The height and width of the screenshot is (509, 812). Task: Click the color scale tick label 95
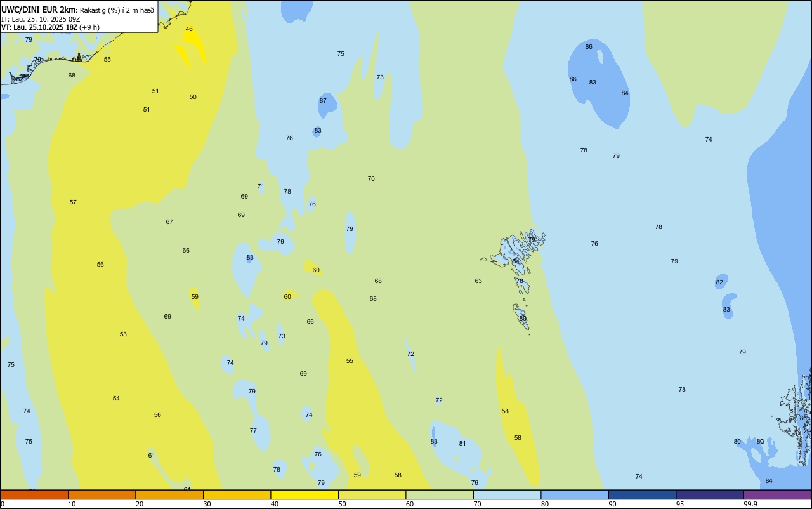point(679,504)
